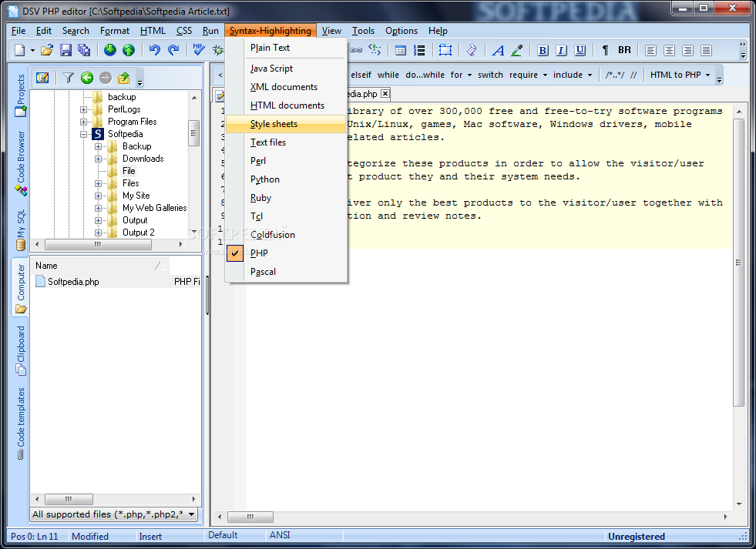Screen dimensions: 756x549
Task: Save the current file with the floppy icon
Action: pyautogui.click(x=66, y=50)
